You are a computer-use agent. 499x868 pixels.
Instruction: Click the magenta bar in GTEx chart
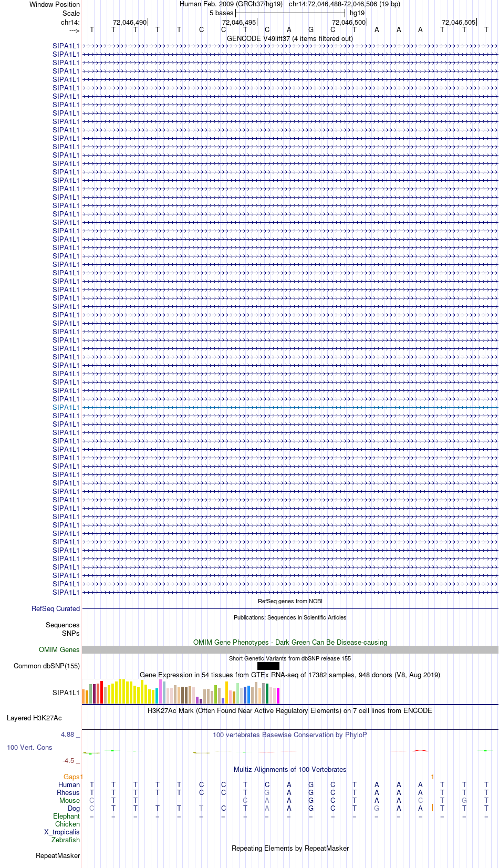tap(278, 696)
